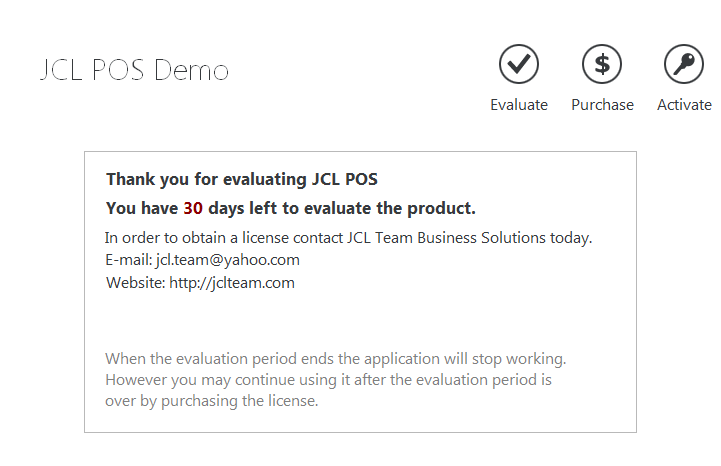This screenshot has height=466, width=721.
Task: Click 'over by purchasing the license' line
Action: tap(211, 401)
